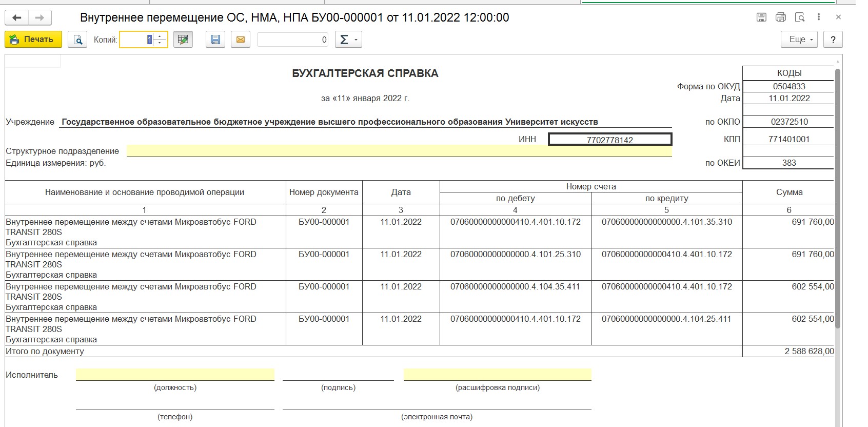
Task: Click the numeric field showing 0
Action: click(x=293, y=40)
